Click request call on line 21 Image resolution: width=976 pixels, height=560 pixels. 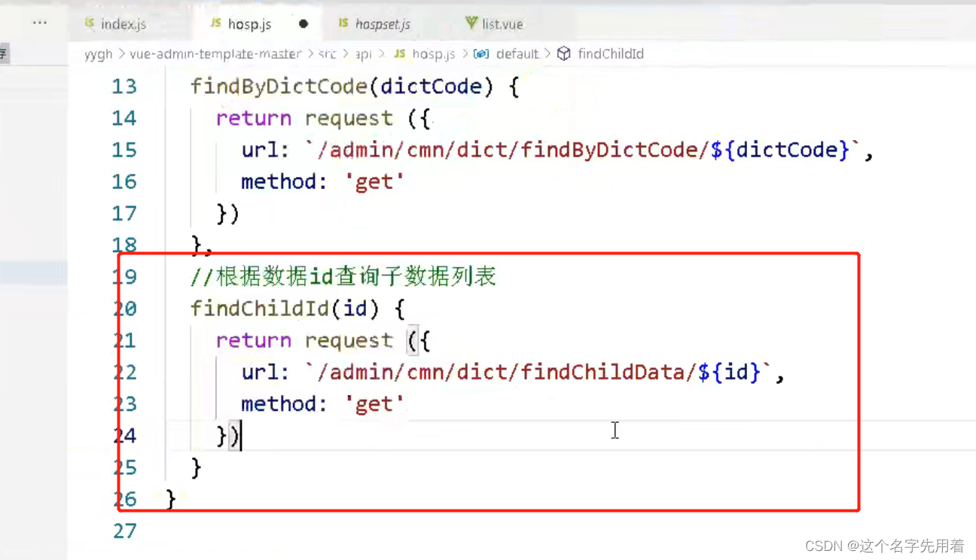[x=349, y=340]
